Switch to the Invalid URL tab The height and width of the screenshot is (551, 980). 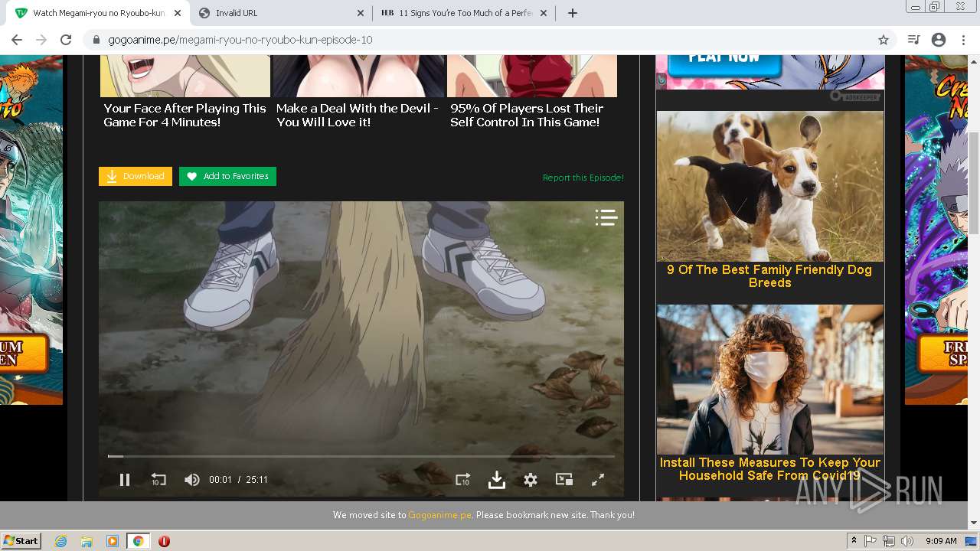pos(283,13)
